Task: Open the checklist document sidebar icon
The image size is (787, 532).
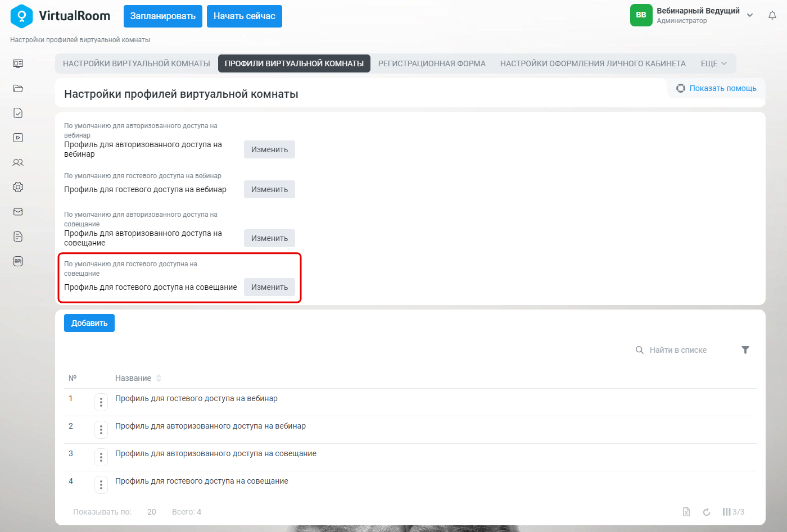Action: tap(18, 113)
